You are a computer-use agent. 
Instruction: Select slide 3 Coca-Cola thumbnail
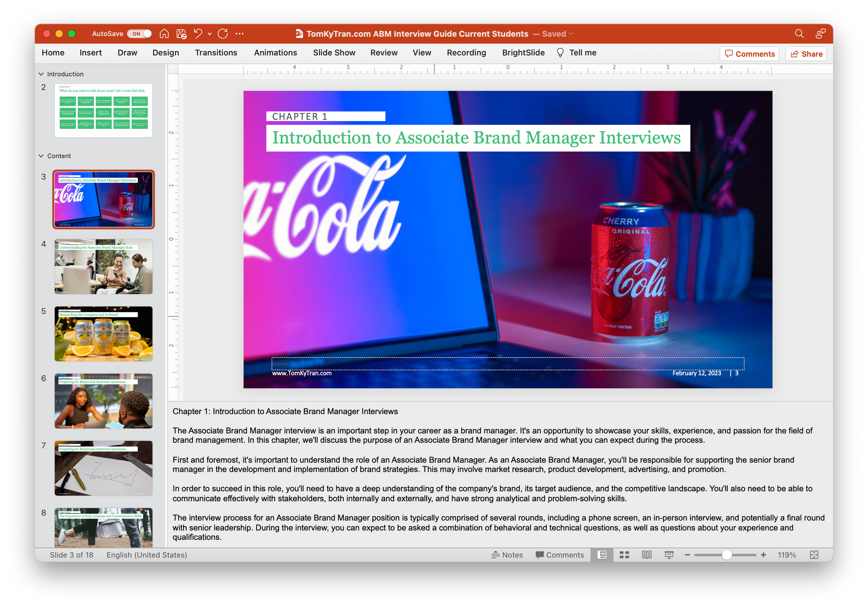point(104,200)
